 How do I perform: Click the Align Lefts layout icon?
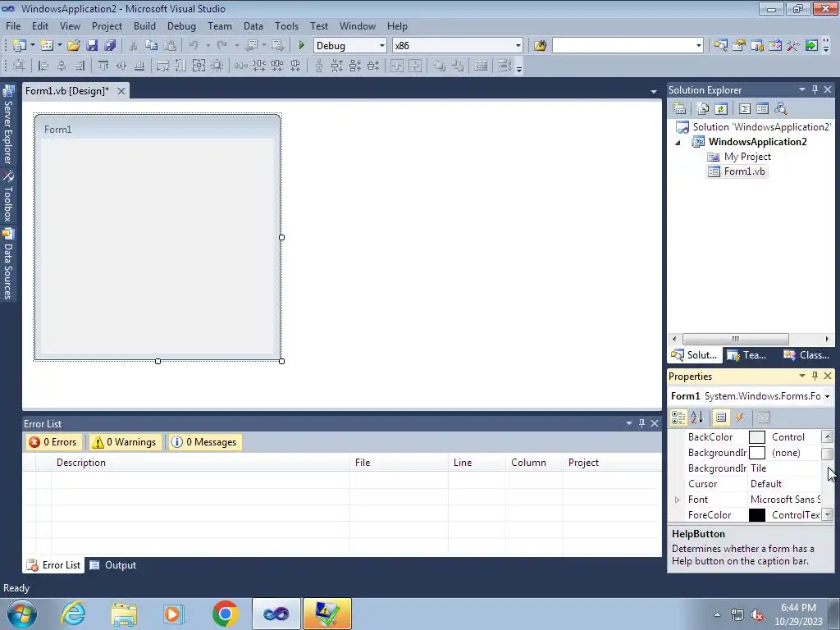tap(43, 66)
